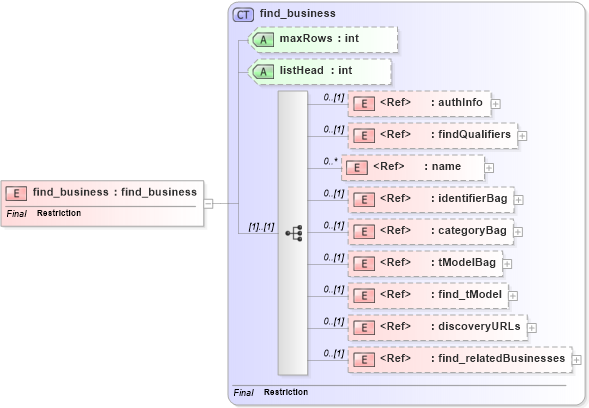
Task: Click the 0..* cardinality beside name
Action: pos(331,162)
